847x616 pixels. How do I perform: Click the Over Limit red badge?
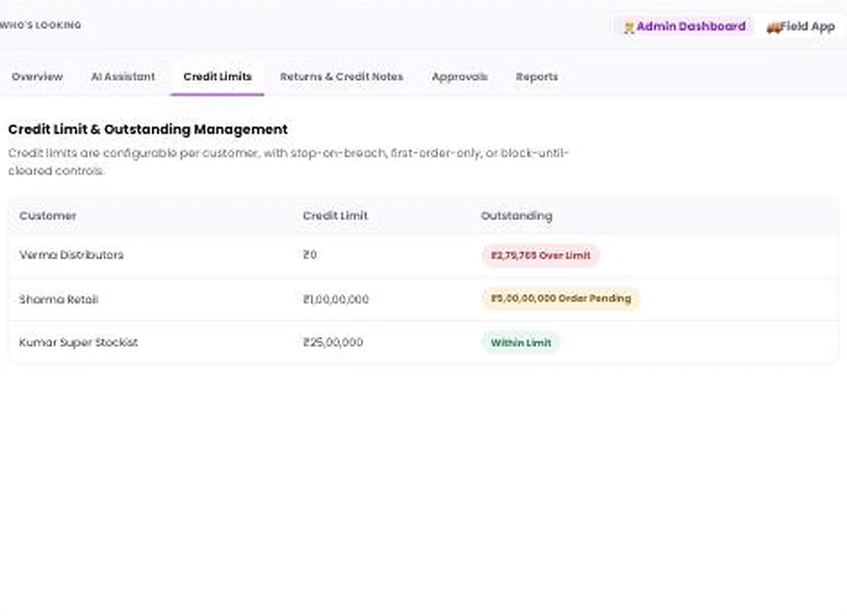(x=540, y=255)
